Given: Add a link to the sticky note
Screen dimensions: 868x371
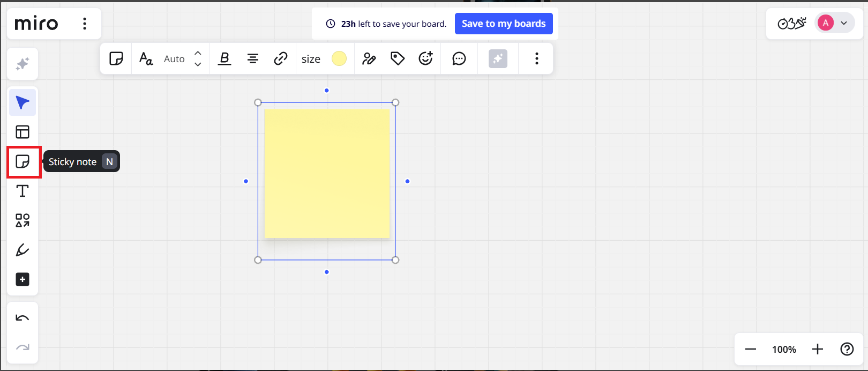Looking at the screenshot, I should [281, 58].
